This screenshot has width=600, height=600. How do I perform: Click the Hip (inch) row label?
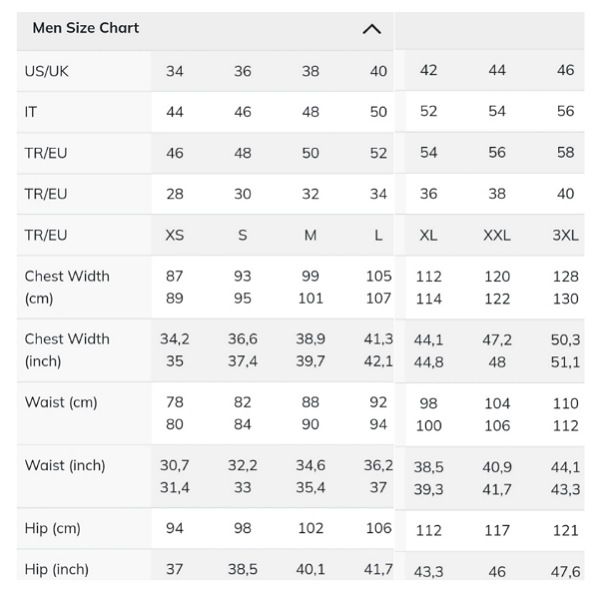tap(57, 569)
